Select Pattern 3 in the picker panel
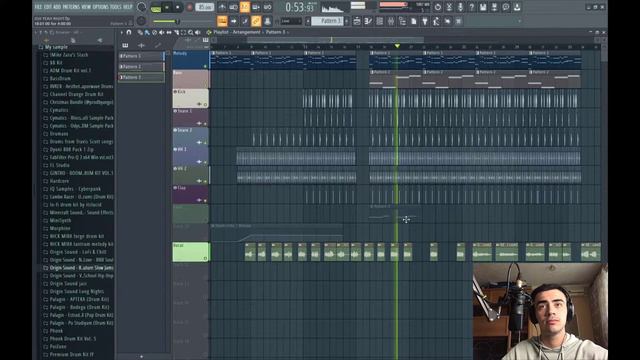 click(141, 77)
